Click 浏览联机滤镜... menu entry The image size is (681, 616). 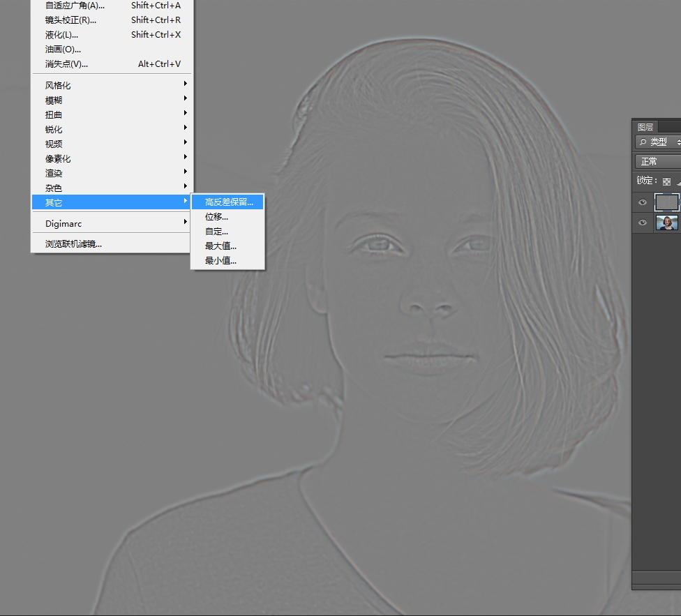[112, 244]
